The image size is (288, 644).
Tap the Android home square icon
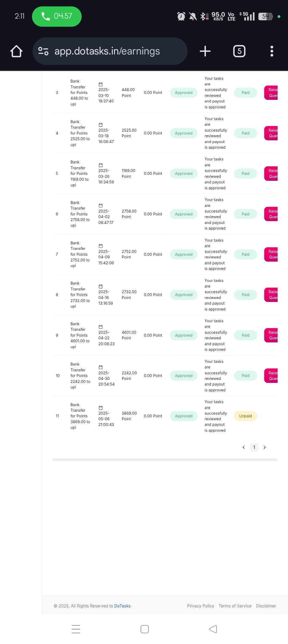point(145,629)
